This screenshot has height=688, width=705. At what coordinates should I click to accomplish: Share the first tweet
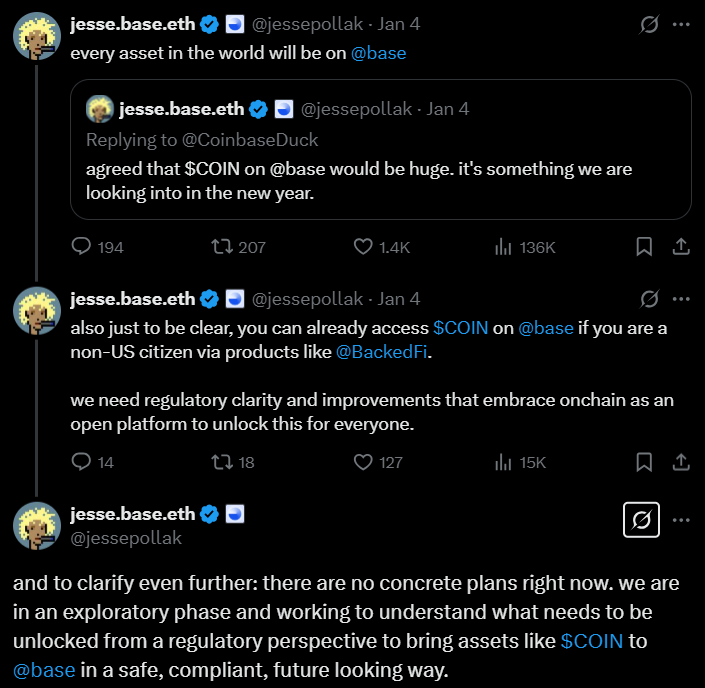[x=680, y=246]
